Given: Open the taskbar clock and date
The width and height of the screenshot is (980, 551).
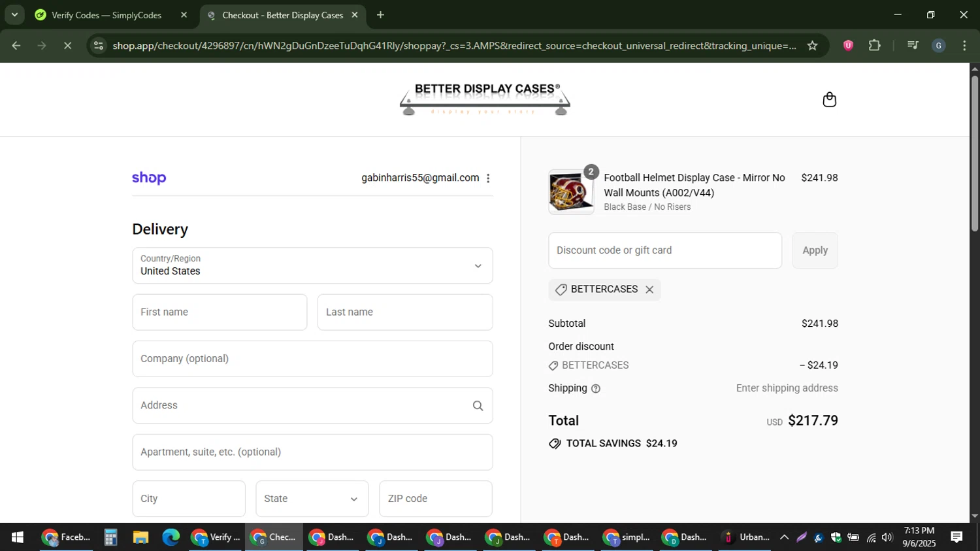Looking at the screenshot, I should (x=919, y=537).
